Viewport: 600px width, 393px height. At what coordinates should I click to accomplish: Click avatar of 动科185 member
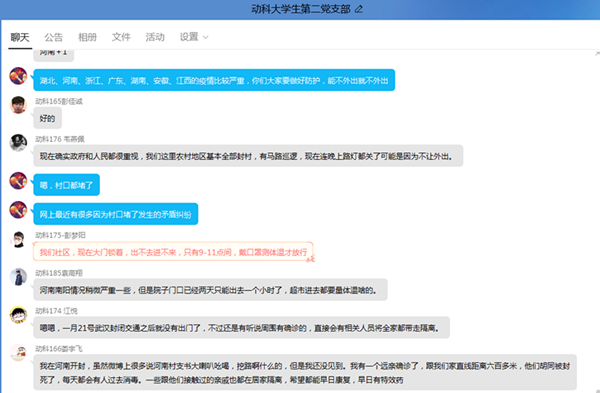(18, 277)
